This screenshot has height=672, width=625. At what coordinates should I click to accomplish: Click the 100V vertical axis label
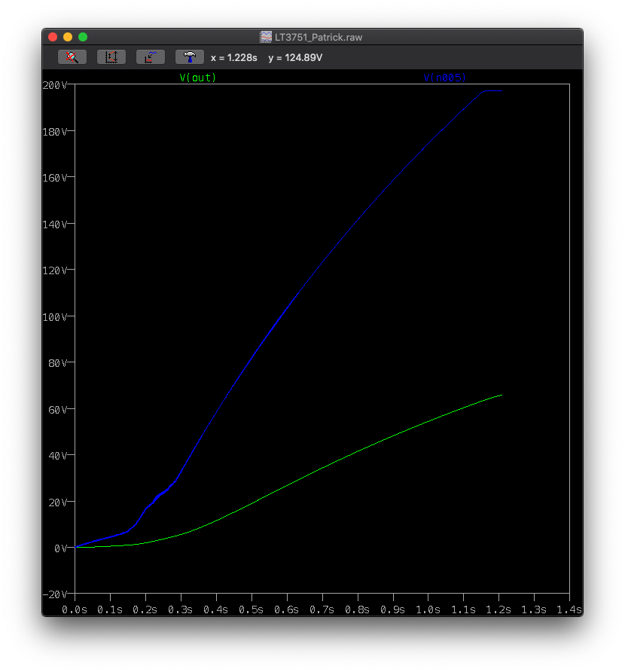pyautogui.click(x=55, y=317)
